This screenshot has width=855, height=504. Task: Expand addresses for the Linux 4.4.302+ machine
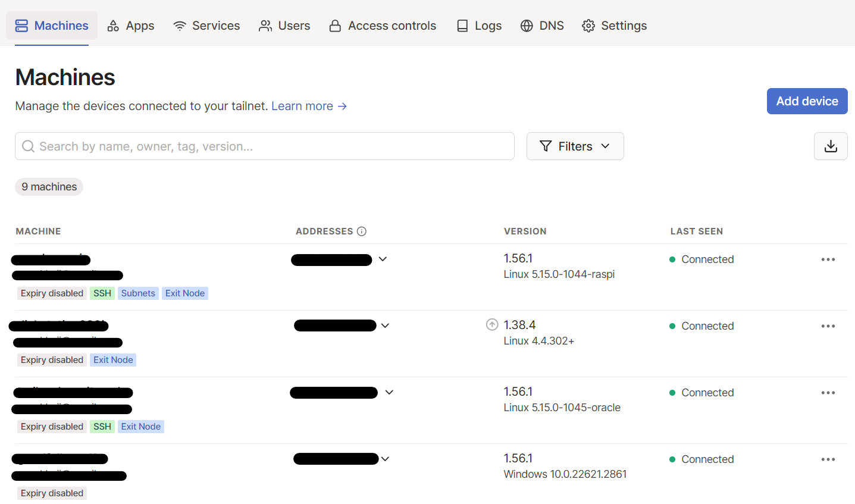pos(385,325)
